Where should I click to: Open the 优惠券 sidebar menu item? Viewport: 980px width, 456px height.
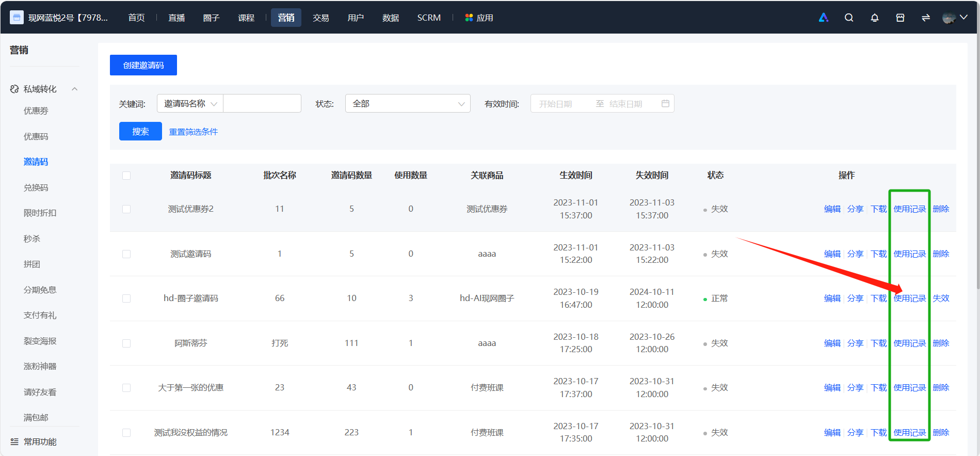click(x=36, y=111)
